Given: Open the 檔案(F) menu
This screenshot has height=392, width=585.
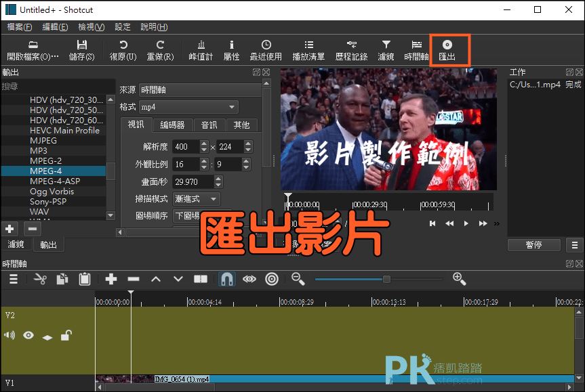Looking at the screenshot, I should point(20,27).
